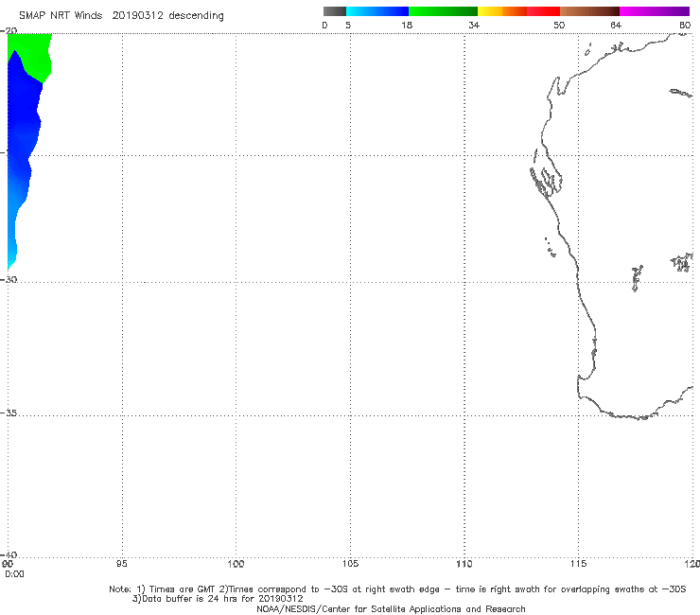The height and width of the screenshot is (615, 700).
Task: Click the note line about GMT times
Action: pos(397,589)
